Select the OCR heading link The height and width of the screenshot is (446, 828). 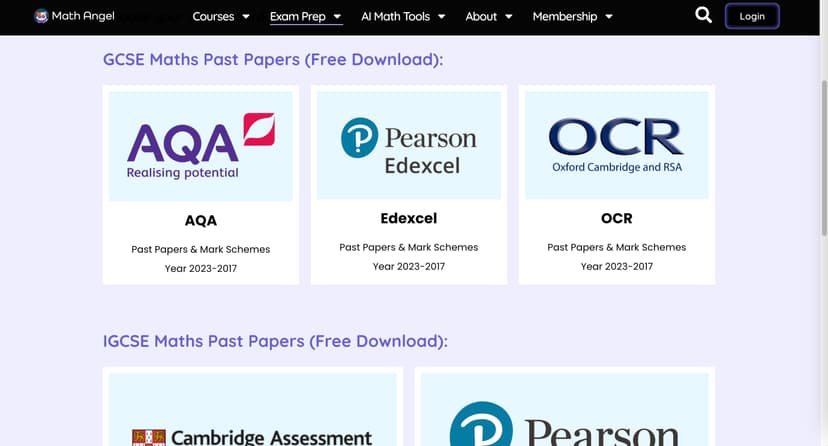(616, 218)
